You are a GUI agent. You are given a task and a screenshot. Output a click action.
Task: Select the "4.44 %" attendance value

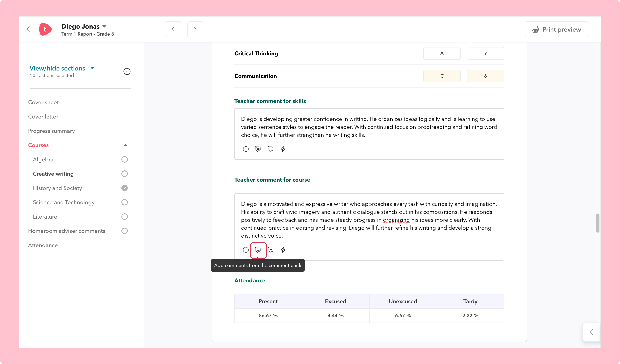coord(336,316)
